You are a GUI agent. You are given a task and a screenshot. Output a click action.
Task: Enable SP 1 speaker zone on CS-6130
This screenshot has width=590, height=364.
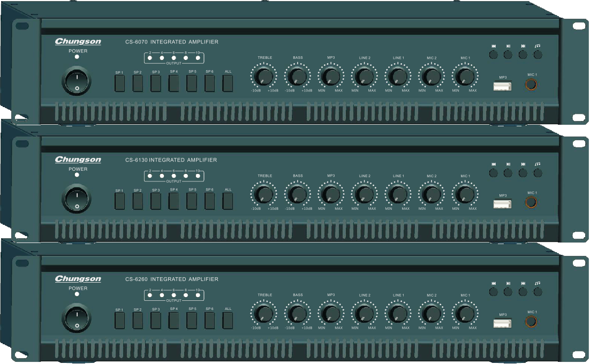119,202
